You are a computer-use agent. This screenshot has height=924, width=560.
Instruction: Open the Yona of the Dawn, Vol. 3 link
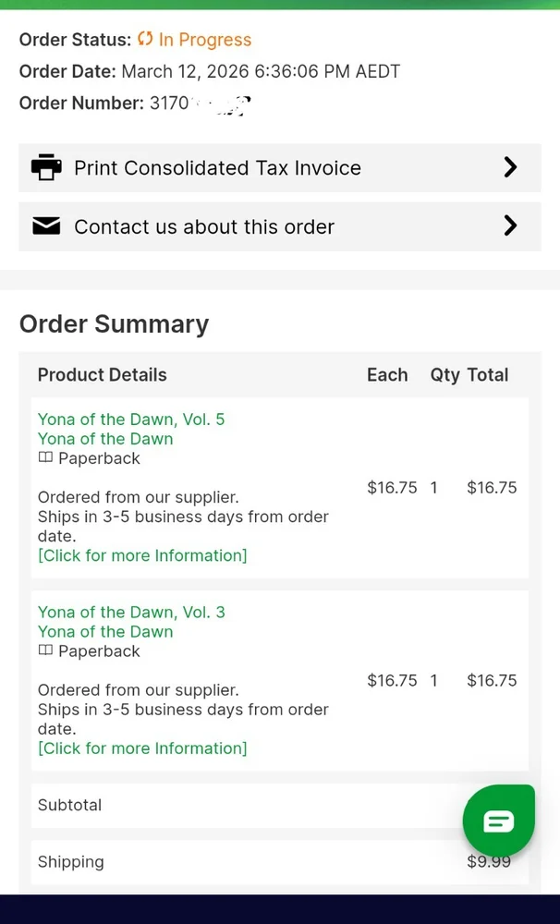click(x=131, y=613)
